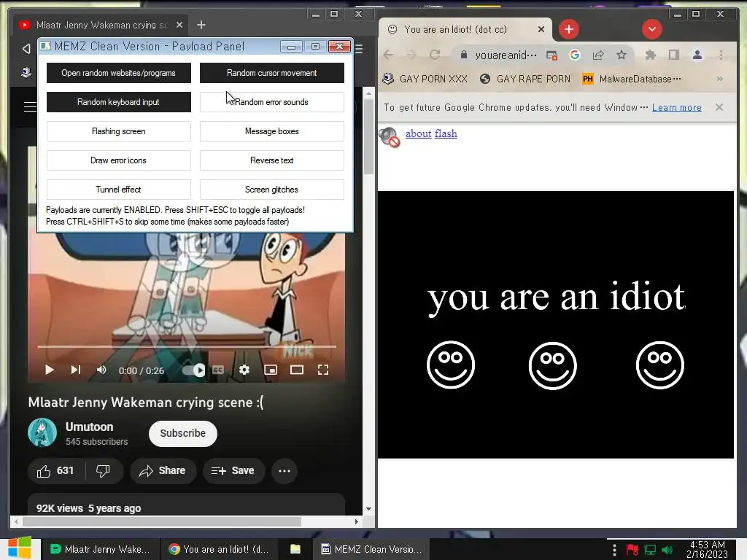Play the YouTube video

tap(49, 370)
